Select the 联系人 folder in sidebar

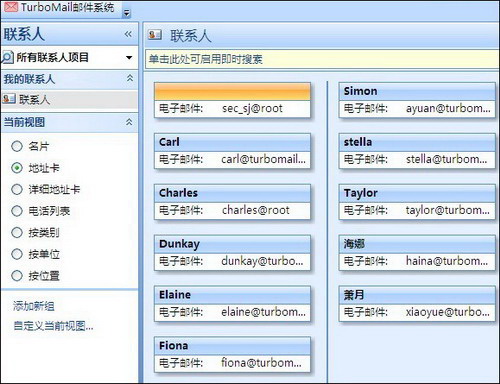(x=69, y=99)
